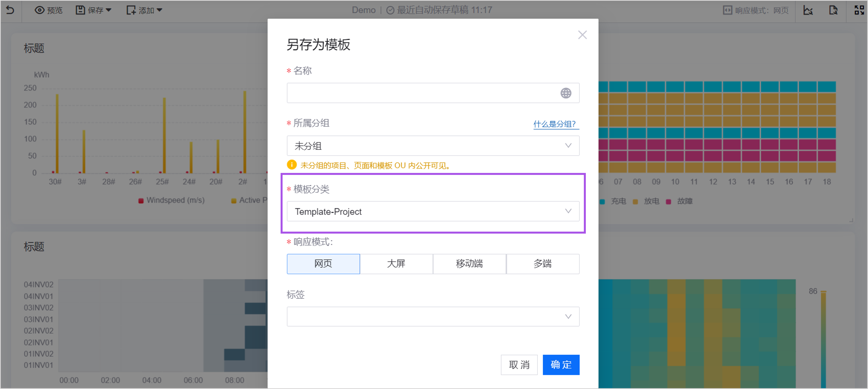Click the page export icon in top bar
The height and width of the screenshot is (389, 868).
tap(833, 10)
